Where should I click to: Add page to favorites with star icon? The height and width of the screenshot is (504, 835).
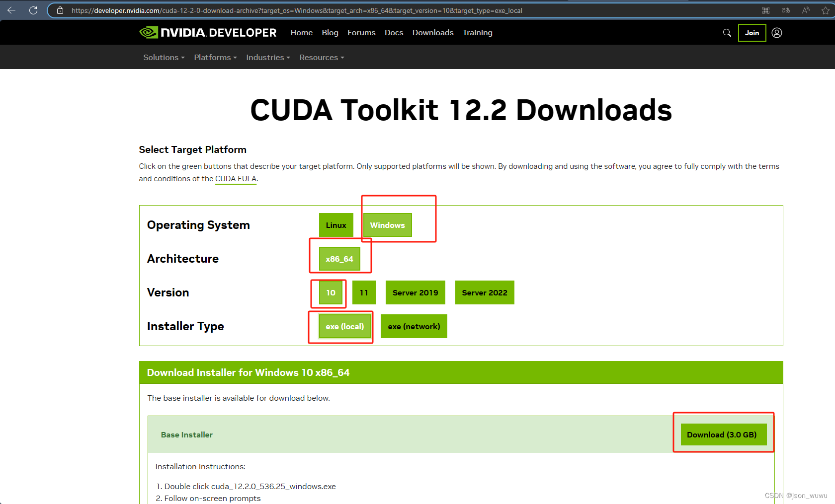pos(826,10)
